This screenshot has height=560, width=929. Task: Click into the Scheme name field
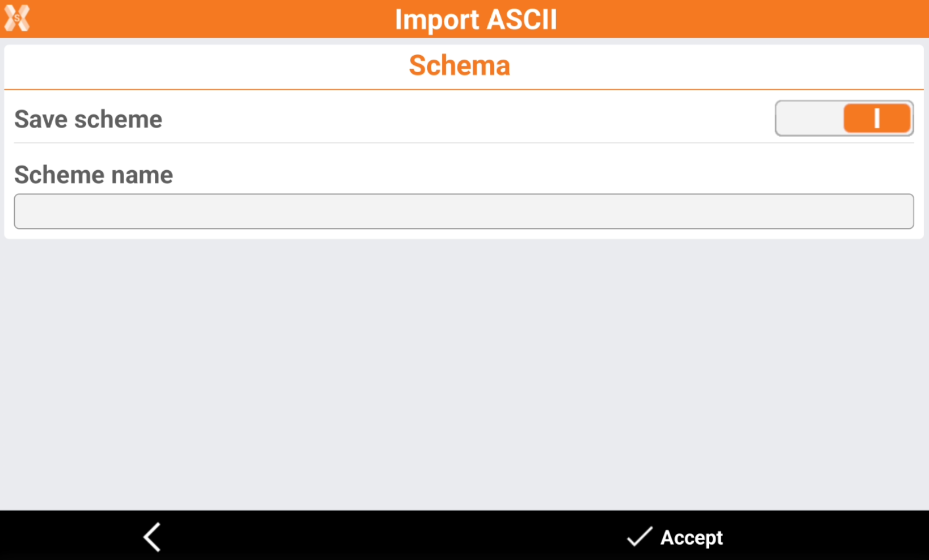[464, 212]
